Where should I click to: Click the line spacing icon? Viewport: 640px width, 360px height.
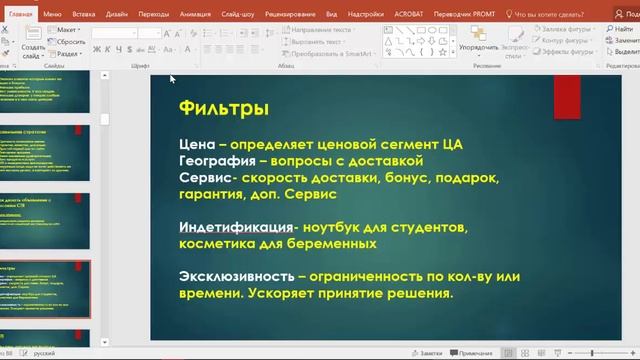[x=269, y=33]
